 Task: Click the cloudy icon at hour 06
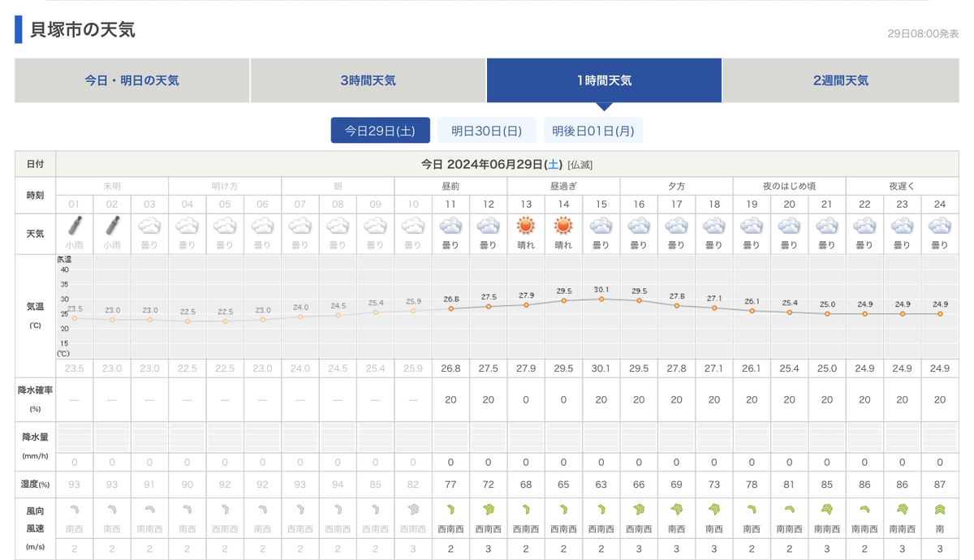tap(262, 226)
